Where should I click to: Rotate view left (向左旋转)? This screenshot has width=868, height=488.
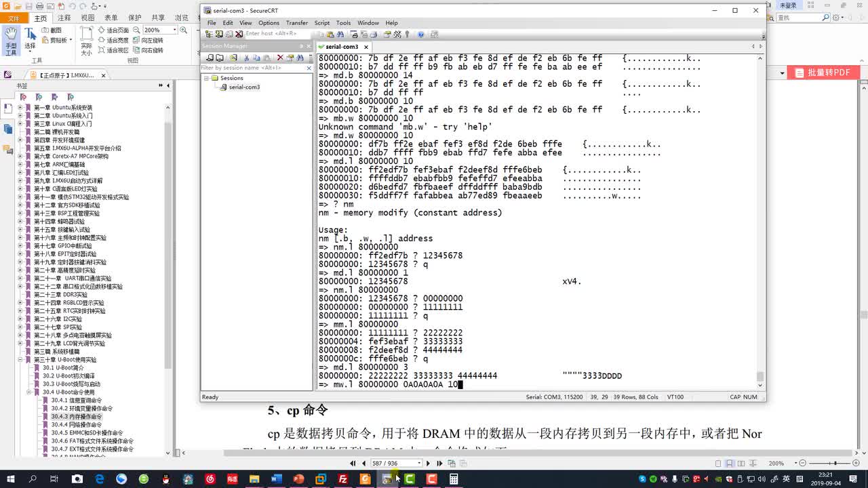(148, 40)
